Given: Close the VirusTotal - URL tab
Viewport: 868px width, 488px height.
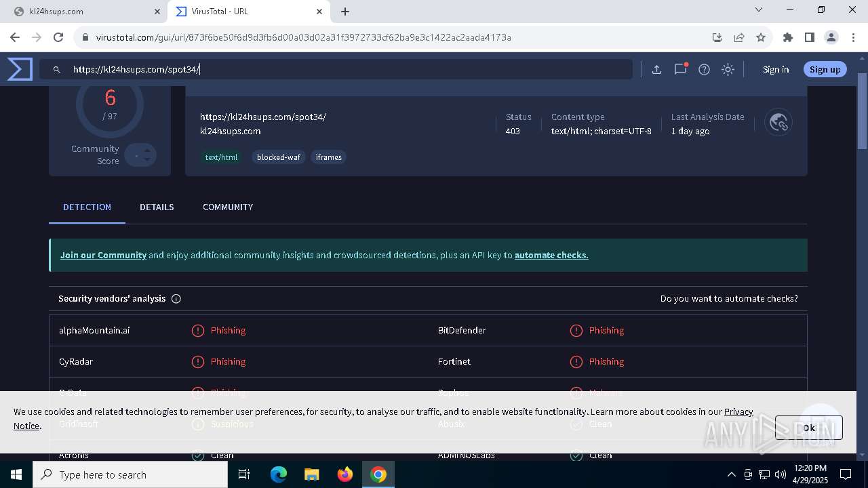Looking at the screenshot, I should (x=319, y=12).
